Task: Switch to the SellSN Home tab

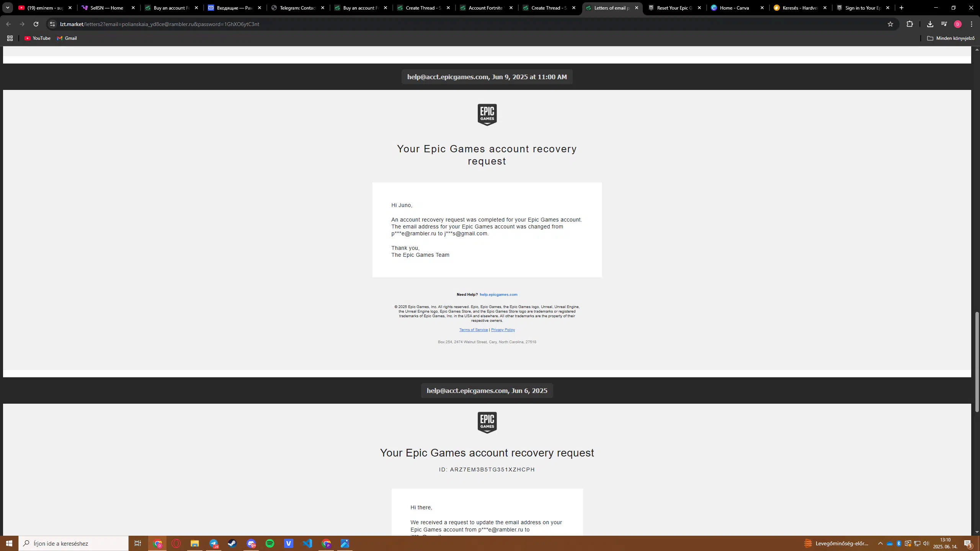Action: [x=108, y=8]
